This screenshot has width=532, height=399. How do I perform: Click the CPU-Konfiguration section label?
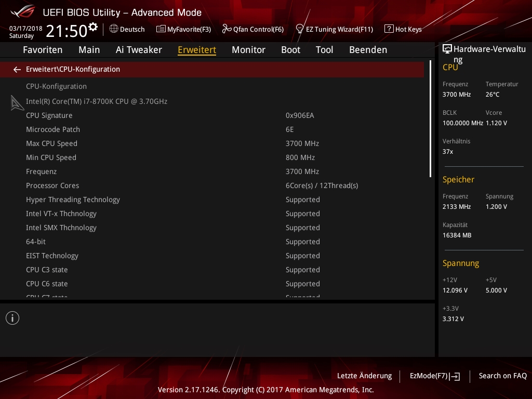(56, 86)
